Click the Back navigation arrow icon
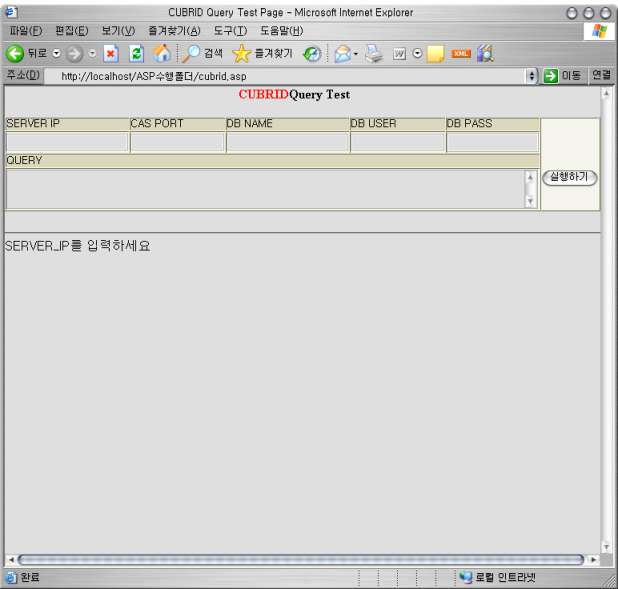This screenshot has width=618, height=589. 15,53
